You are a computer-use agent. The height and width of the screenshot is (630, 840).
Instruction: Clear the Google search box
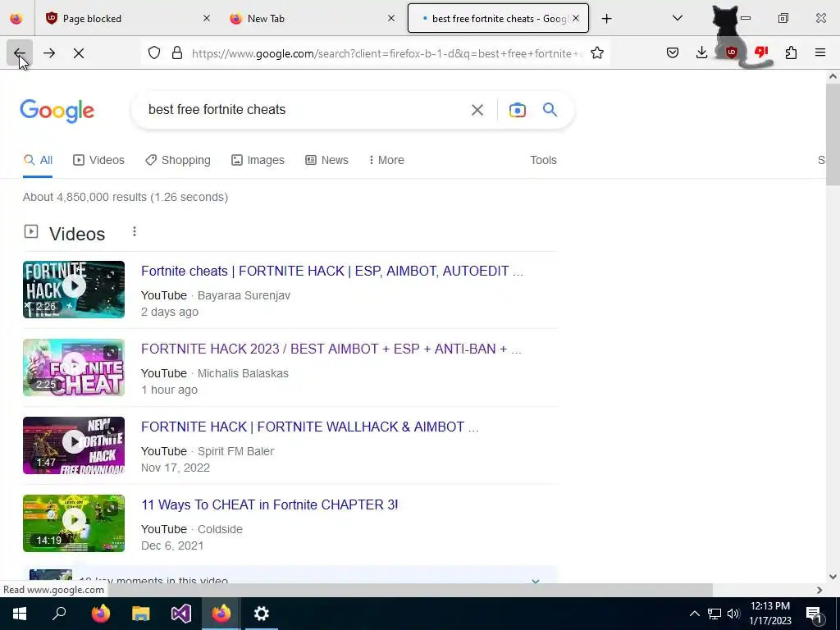click(477, 110)
